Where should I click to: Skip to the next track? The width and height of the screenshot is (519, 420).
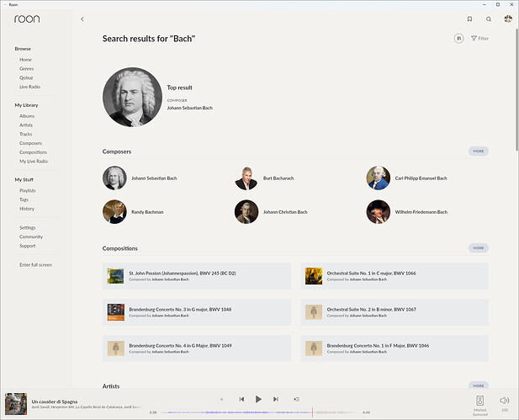pos(277,399)
